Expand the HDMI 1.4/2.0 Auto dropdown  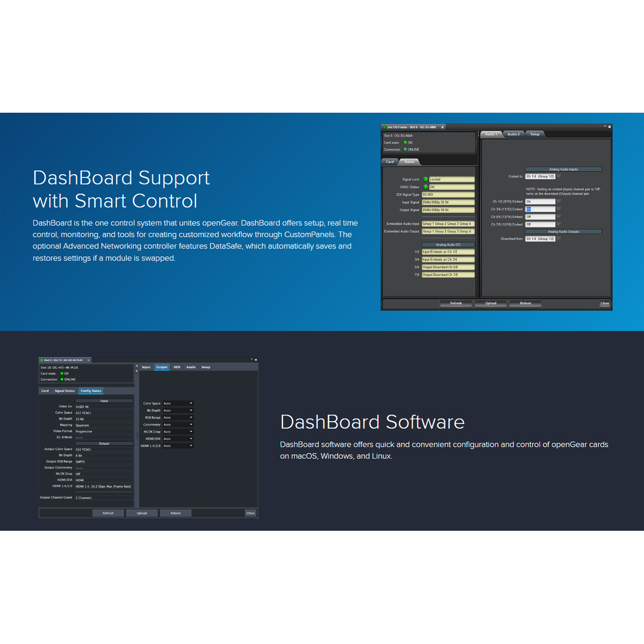pos(191,446)
